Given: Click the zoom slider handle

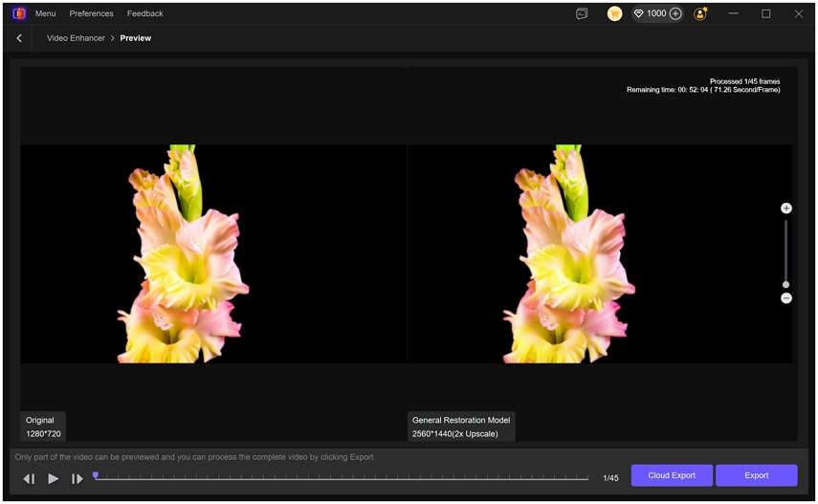Looking at the screenshot, I should coord(786,284).
